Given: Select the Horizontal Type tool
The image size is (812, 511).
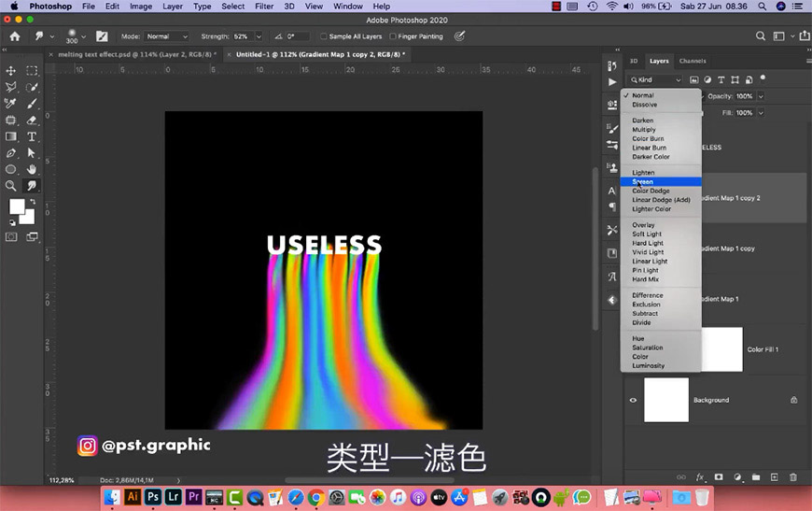Looking at the screenshot, I should pyautogui.click(x=32, y=136).
